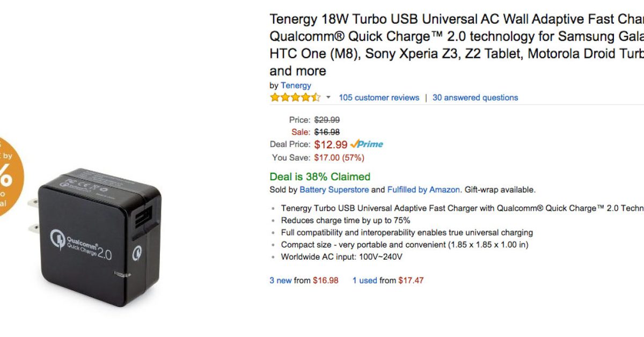Screen dimensions: 644x337
Task: Click the Prime logo beside deal price
Action: pos(367,144)
